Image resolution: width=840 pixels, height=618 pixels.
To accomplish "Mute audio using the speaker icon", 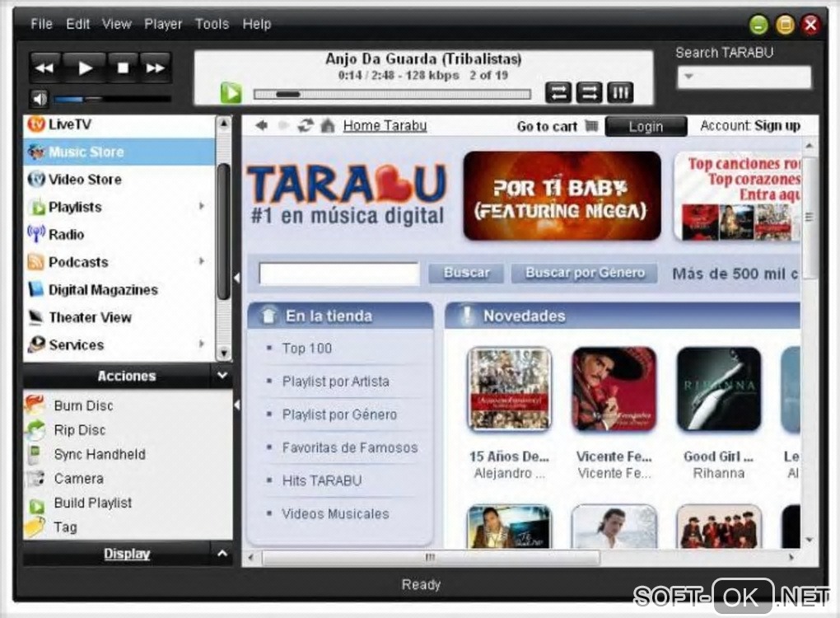I will (x=39, y=99).
